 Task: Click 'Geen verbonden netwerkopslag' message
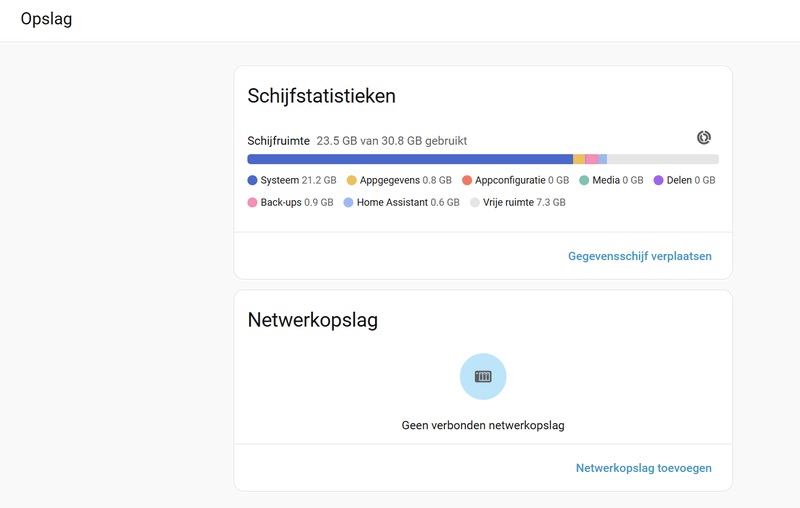483,425
